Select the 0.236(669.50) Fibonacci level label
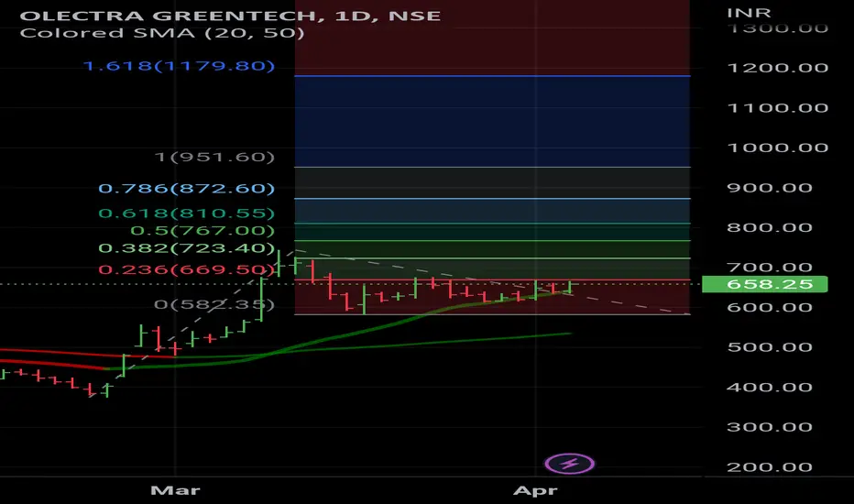The image size is (854, 504). click(x=186, y=269)
